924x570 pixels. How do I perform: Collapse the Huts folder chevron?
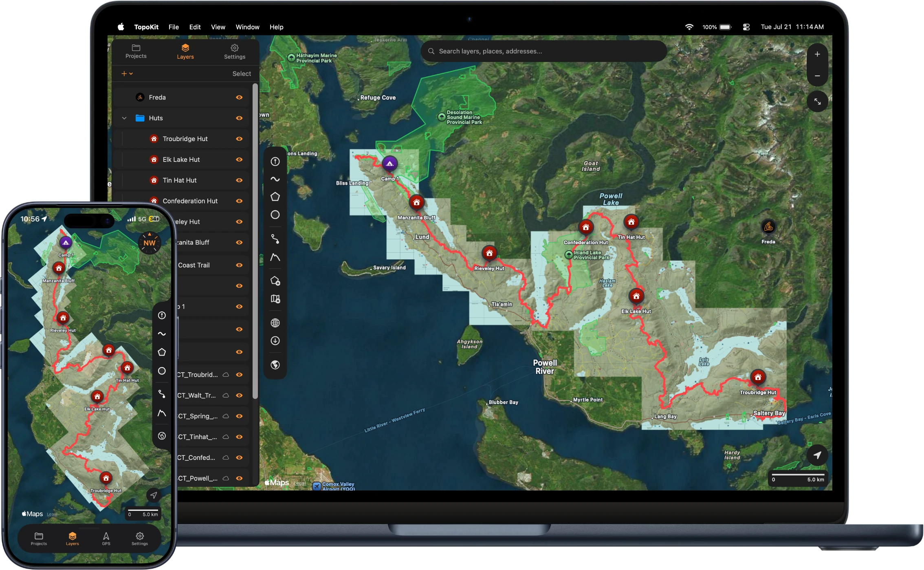click(x=124, y=118)
